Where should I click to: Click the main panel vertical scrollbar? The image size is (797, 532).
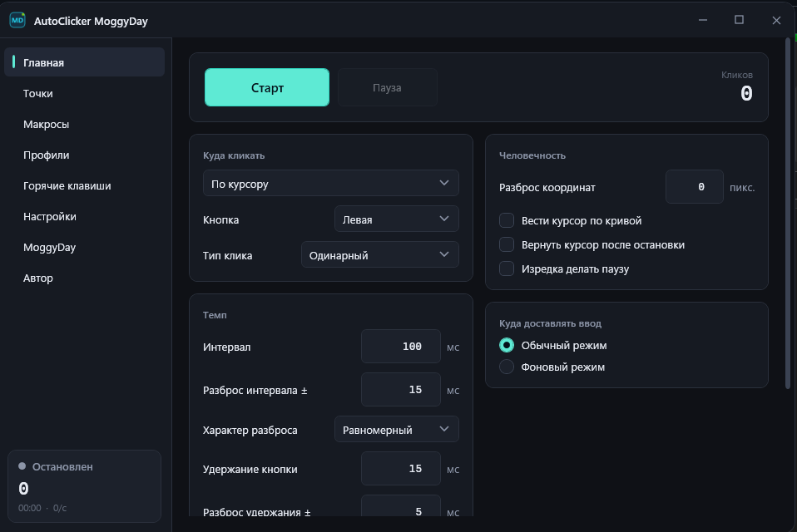pyautogui.click(x=788, y=213)
